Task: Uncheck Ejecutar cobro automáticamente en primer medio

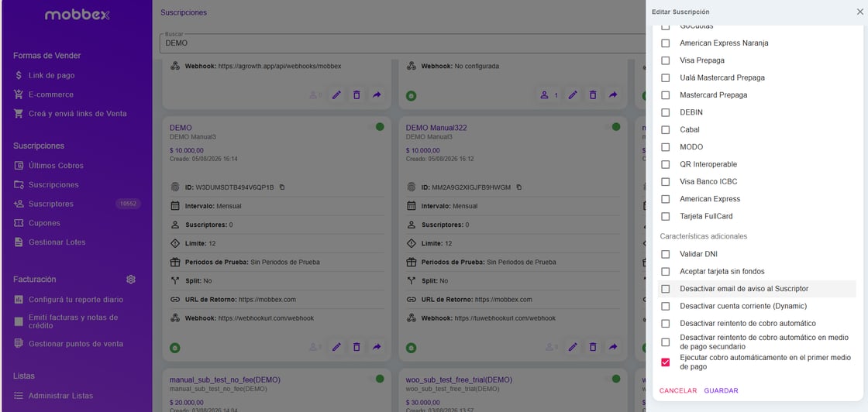Action: pyautogui.click(x=666, y=362)
